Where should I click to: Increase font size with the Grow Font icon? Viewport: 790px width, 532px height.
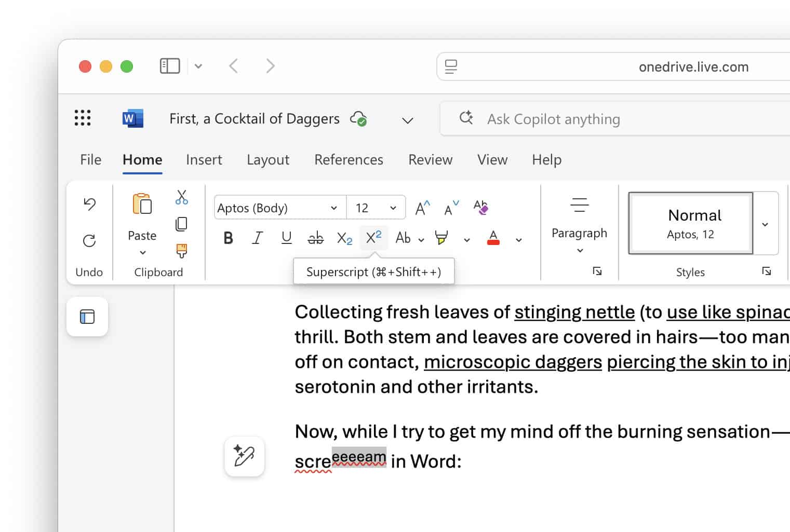pyautogui.click(x=421, y=207)
